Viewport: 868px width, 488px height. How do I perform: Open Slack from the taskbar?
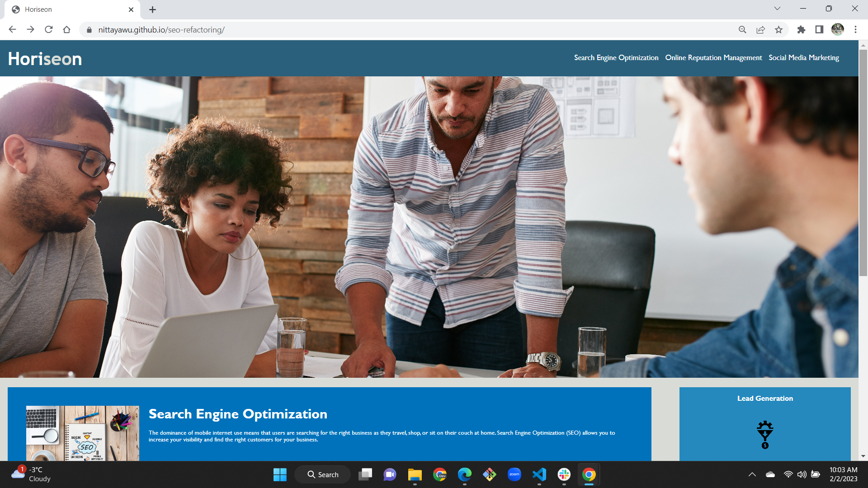pos(564,474)
